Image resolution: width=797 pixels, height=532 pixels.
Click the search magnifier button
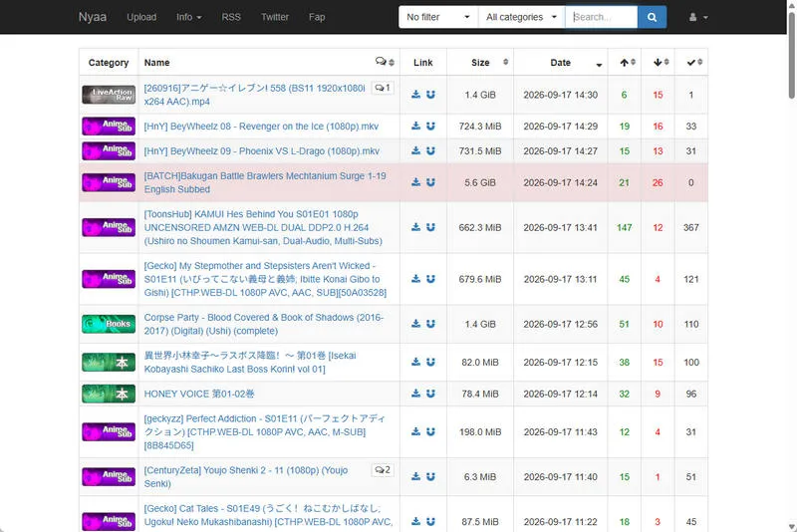tap(652, 17)
